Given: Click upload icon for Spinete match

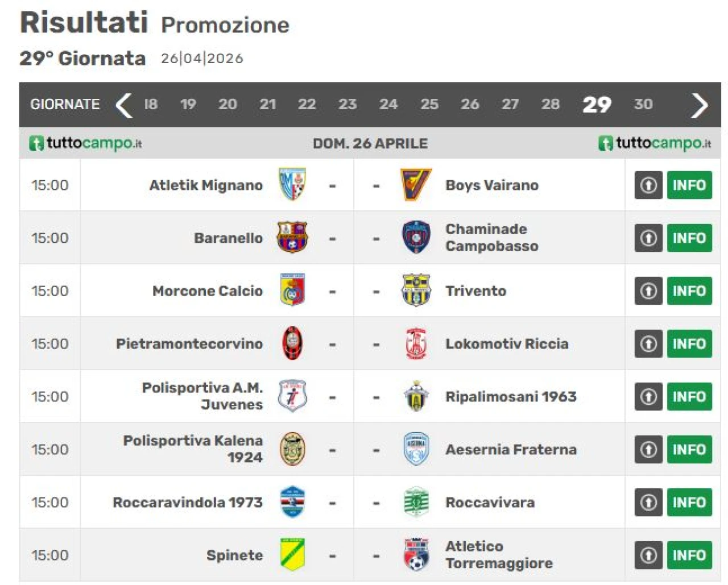Looking at the screenshot, I should click(648, 555).
